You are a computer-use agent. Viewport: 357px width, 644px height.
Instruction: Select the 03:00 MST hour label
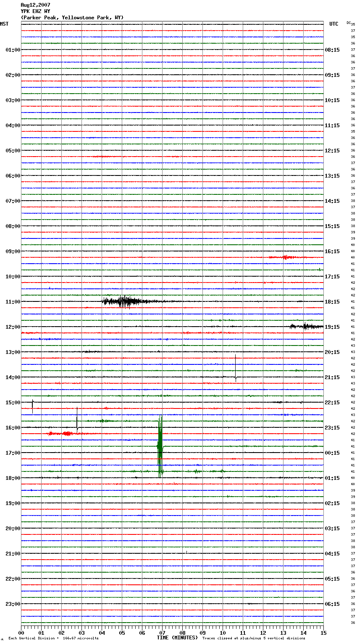coord(13,100)
